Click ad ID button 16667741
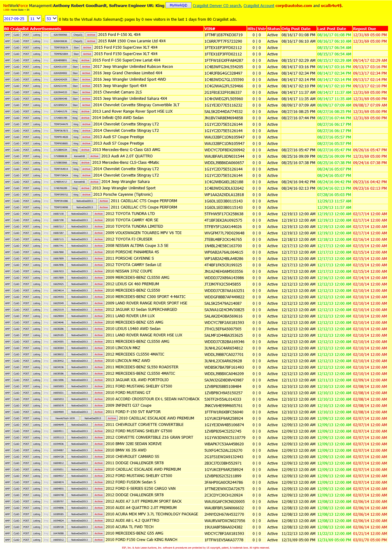 pyautogui.click(x=58, y=246)
